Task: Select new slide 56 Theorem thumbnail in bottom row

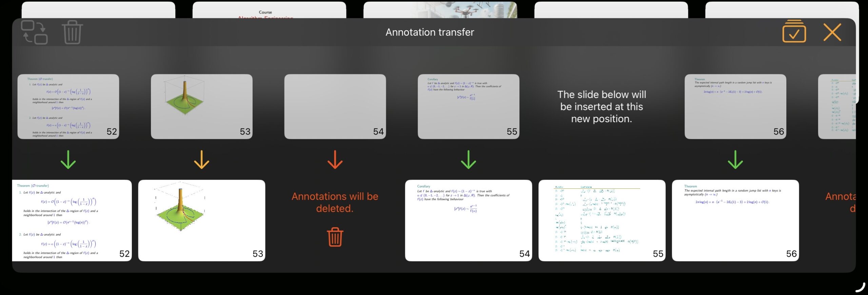Action: point(735,220)
